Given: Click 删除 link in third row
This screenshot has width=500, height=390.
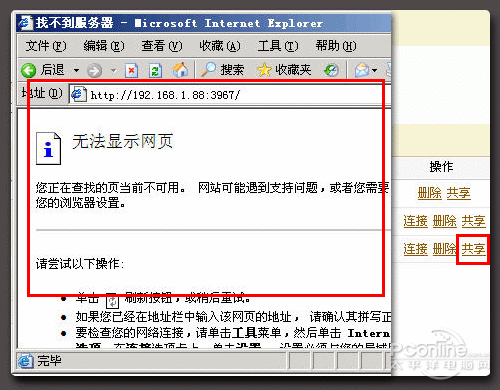Looking at the screenshot, I should click(x=444, y=249).
